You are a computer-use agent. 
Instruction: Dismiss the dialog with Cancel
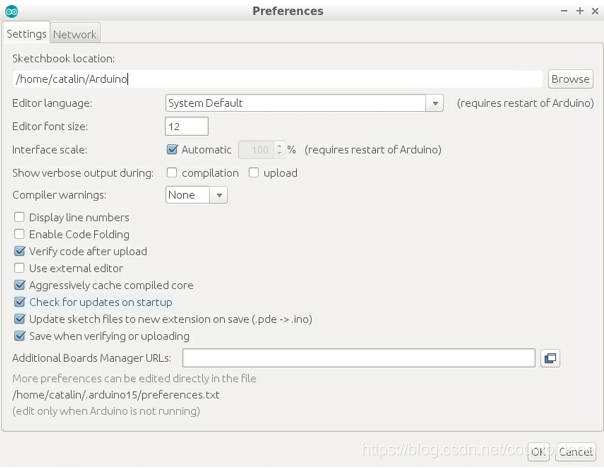(x=575, y=451)
